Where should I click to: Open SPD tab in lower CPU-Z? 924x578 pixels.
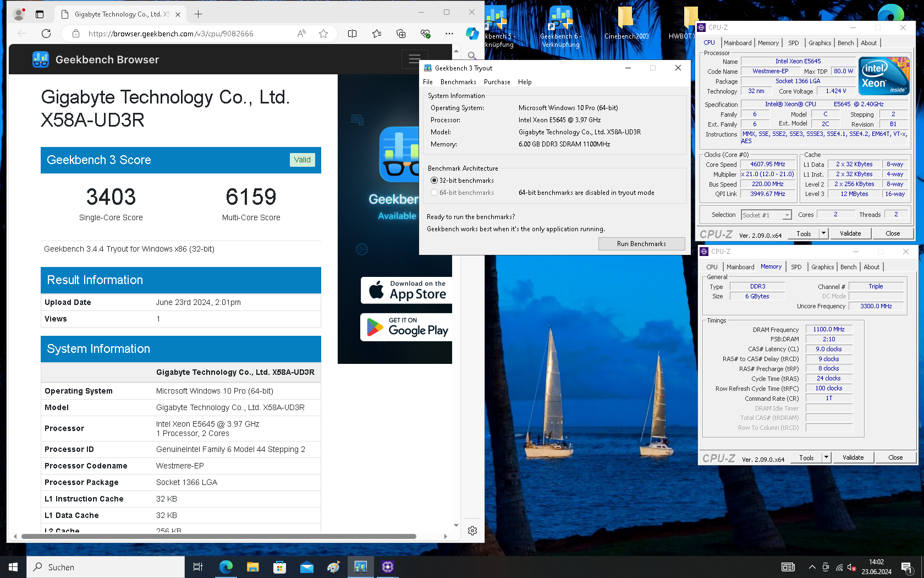click(796, 267)
